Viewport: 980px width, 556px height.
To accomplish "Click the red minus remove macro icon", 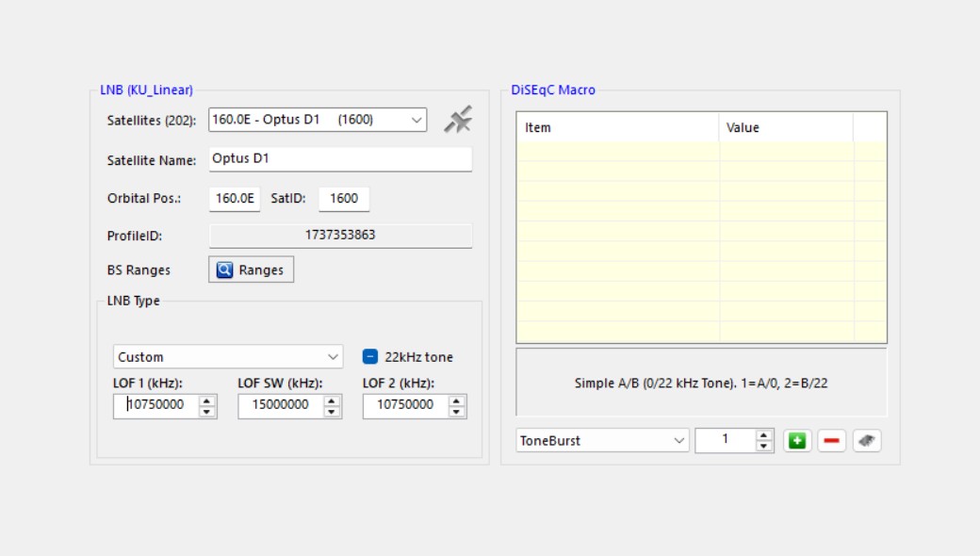I will [831, 441].
